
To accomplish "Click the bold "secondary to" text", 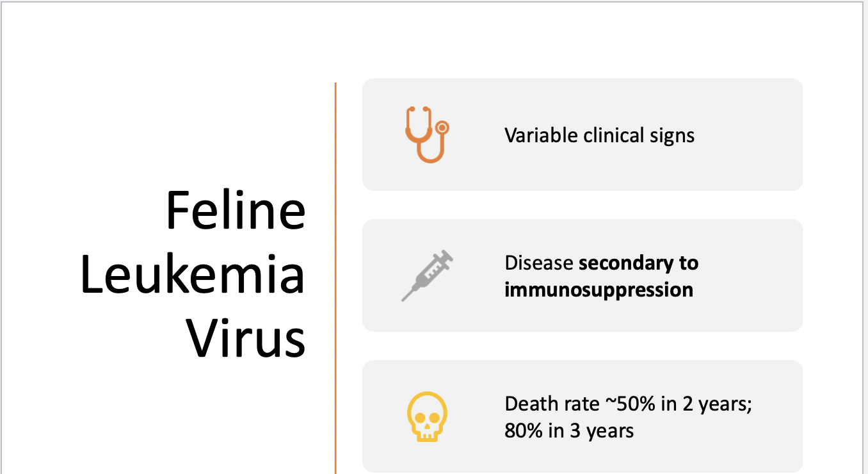I will [639, 263].
